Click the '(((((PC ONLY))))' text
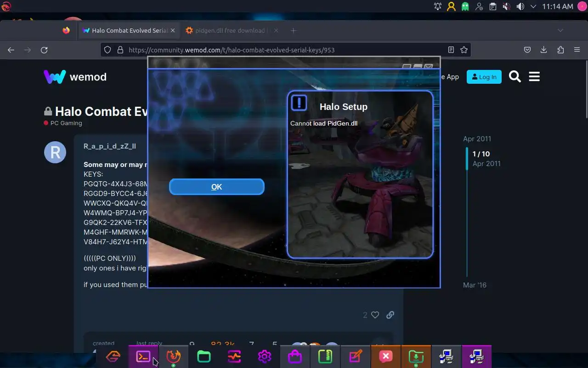 coord(110,259)
